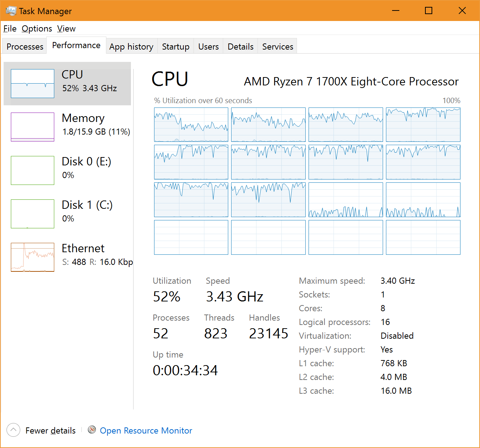This screenshot has width=480, height=448.
Task: Open Resource Monitor link
Action: click(x=146, y=431)
